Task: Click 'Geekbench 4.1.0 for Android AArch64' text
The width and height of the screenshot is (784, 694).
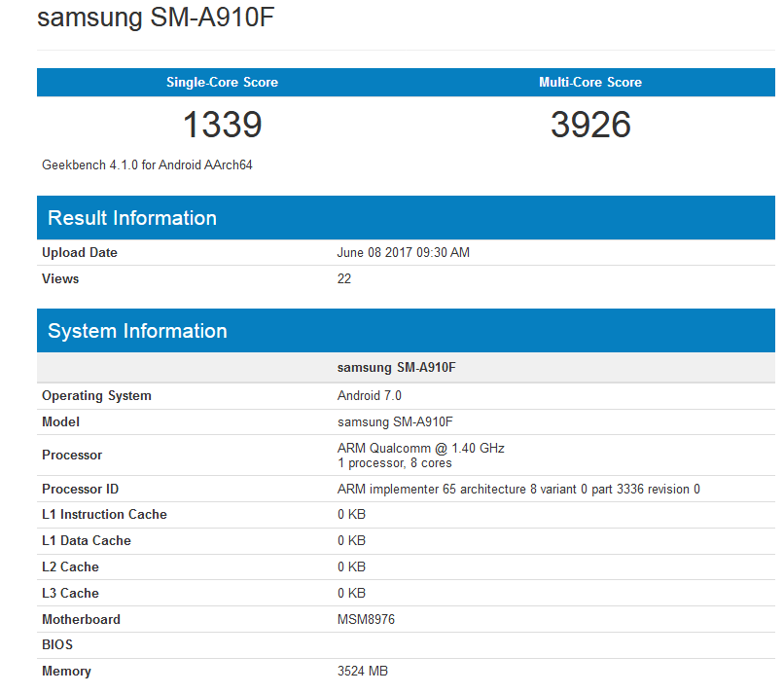Action: [x=147, y=165]
